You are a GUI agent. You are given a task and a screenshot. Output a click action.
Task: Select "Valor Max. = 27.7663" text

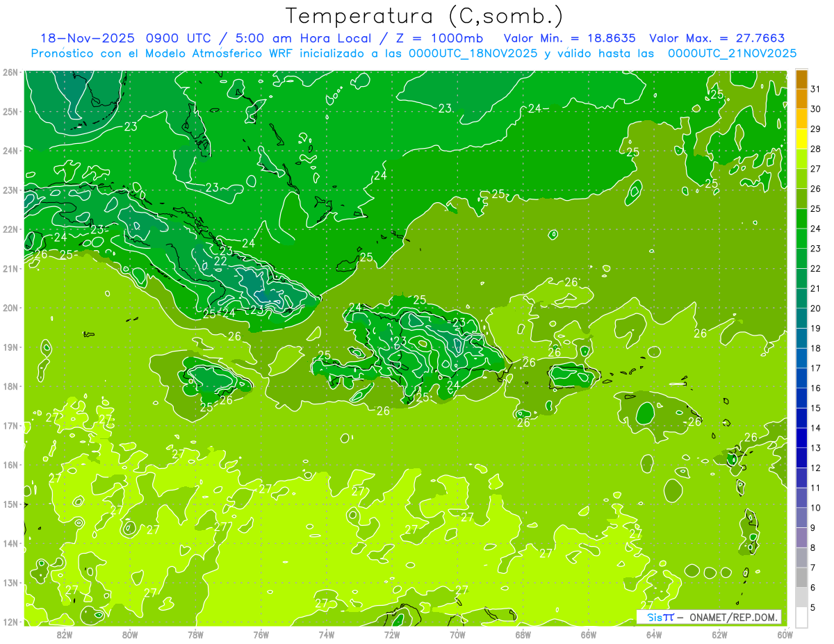(717, 38)
